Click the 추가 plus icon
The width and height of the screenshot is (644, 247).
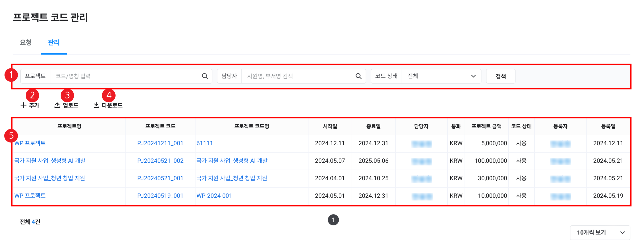[23, 105]
